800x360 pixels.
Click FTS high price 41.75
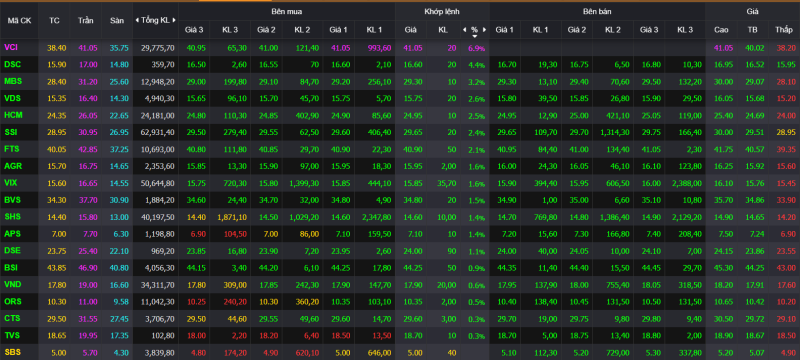tap(723, 149)
